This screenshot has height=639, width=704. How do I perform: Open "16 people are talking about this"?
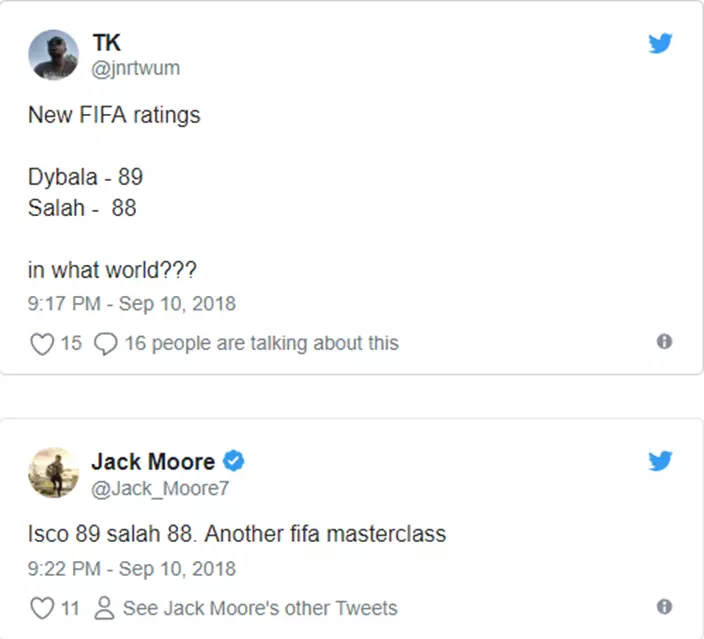tap(261, 344)
